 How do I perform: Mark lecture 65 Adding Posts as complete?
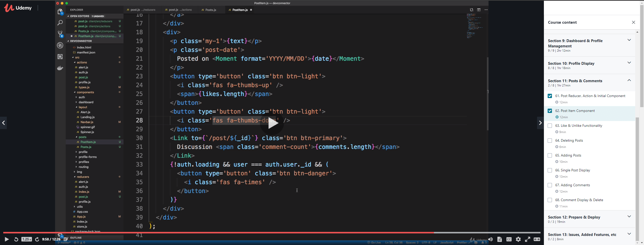pos(550,155)
